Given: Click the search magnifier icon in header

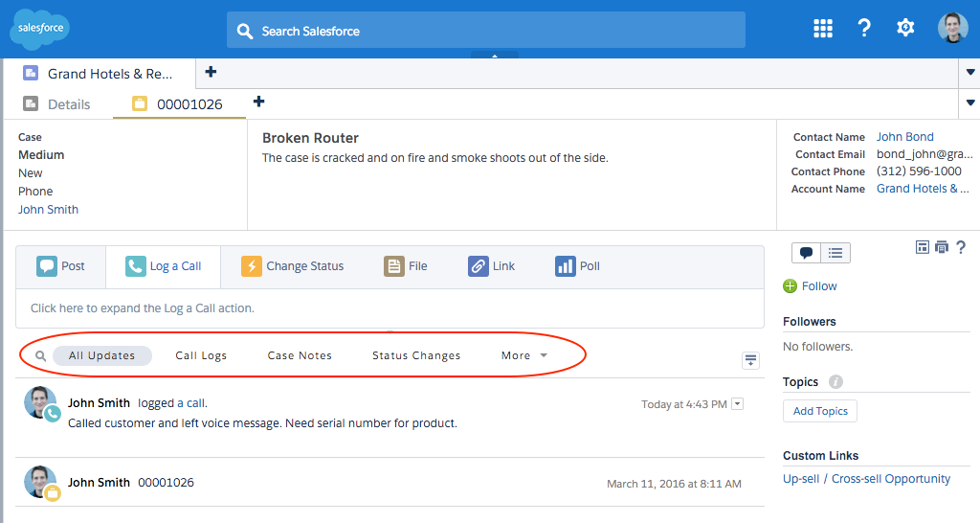Looking at the screenshot, I should click(x=245, y=32).
